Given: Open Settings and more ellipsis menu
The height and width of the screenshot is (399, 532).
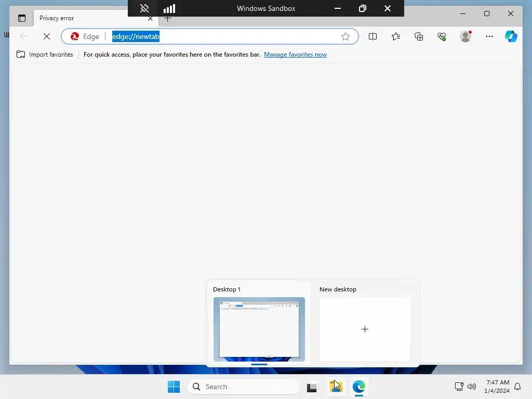Looking at the screenshot, I should (x=489, y=36).
